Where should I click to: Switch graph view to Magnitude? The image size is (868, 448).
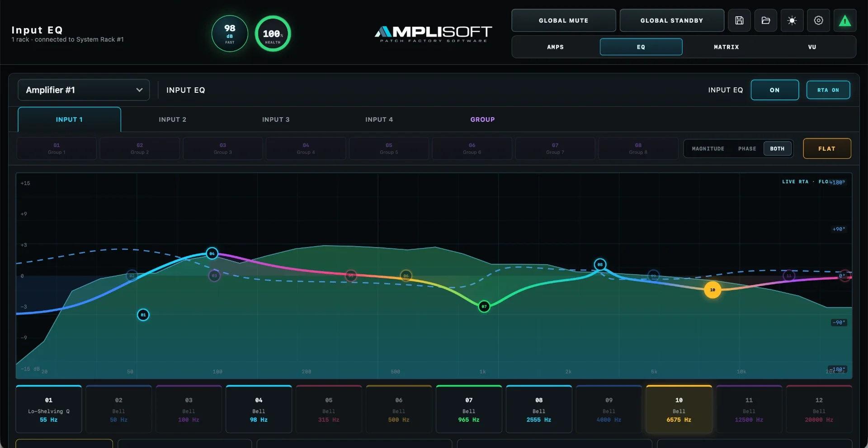[708, 148]
